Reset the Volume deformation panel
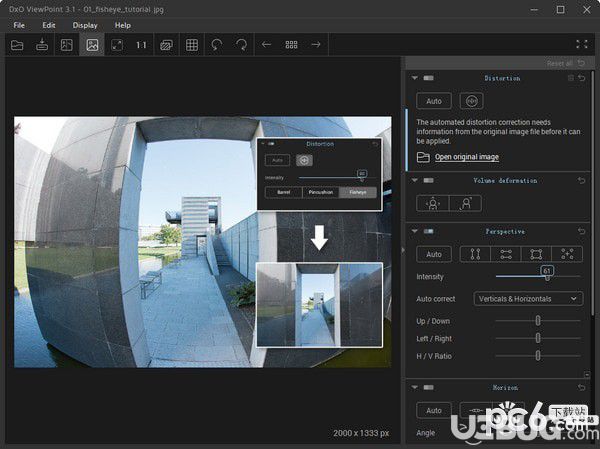The height and width of the screenshot is (449, 600). pyautogui.click(x=582, y=180)
